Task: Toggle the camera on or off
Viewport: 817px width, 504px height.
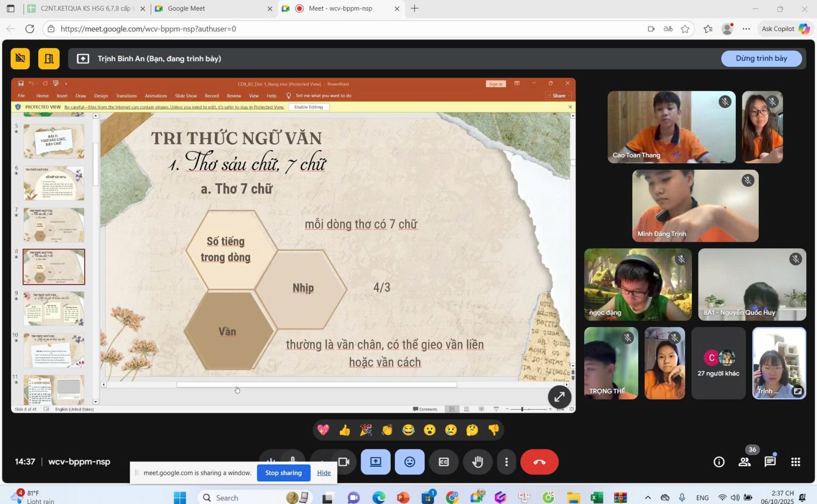Action: (x=344, y=461)
